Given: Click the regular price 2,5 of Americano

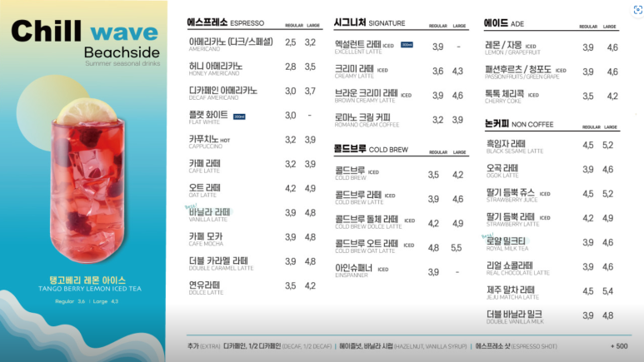Looking at the screenshot, I should pyautogui.click(x=291, y=42).
